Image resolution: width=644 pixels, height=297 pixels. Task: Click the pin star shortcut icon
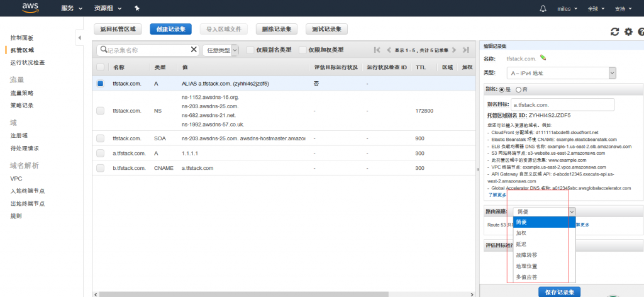[x=136, y=8]
